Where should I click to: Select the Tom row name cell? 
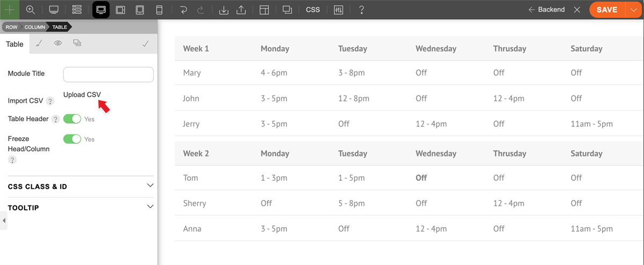point(190,178)
